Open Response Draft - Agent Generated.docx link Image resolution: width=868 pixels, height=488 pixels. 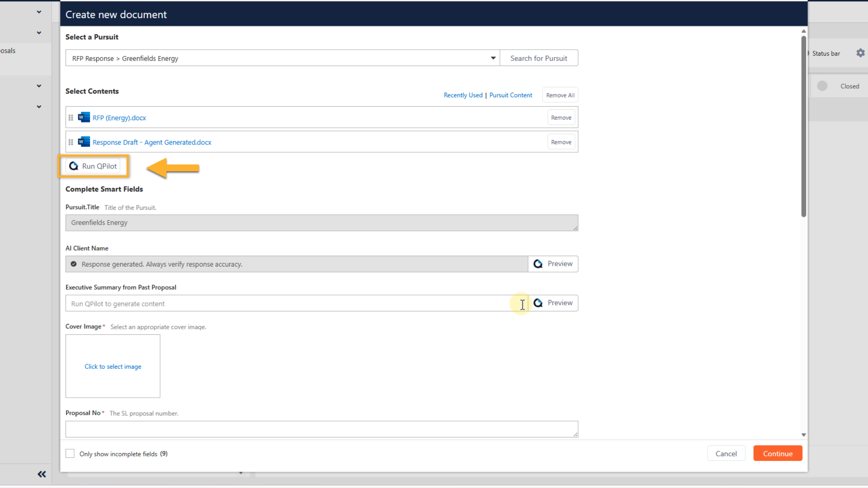[x=152, y=142]
